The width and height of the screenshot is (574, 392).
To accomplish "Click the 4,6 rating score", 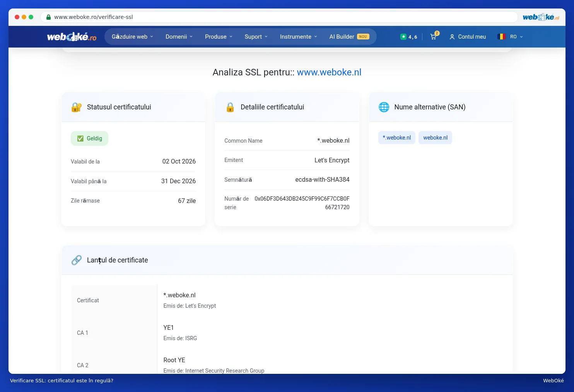I will [413, 37].
